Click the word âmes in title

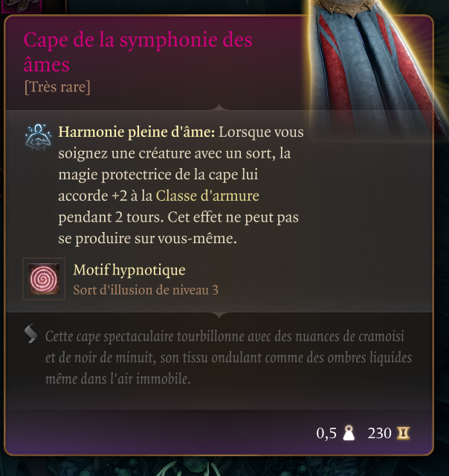click(x=47, y=65)
